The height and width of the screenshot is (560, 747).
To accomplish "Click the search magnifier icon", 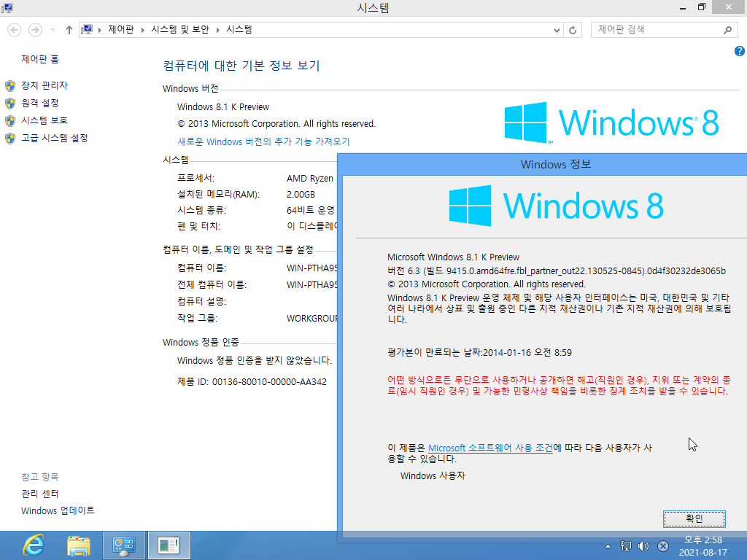I will click(x=727, y=30).
